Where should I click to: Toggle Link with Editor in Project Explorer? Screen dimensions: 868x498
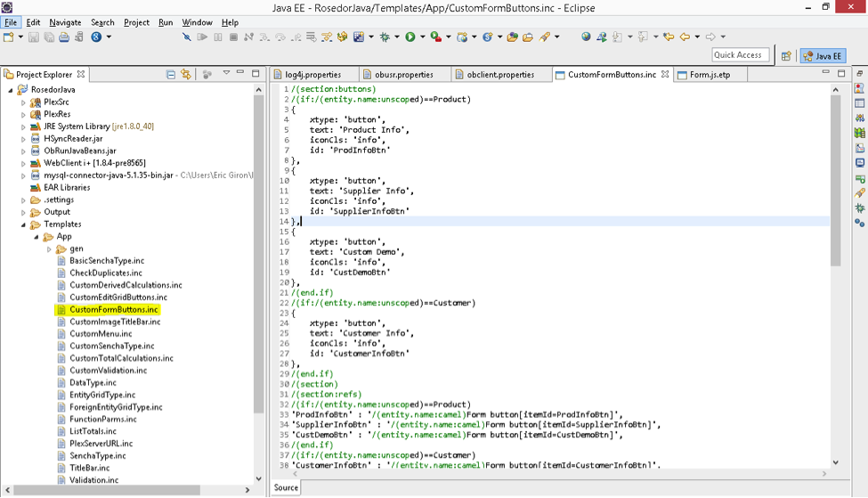(186, 75)
